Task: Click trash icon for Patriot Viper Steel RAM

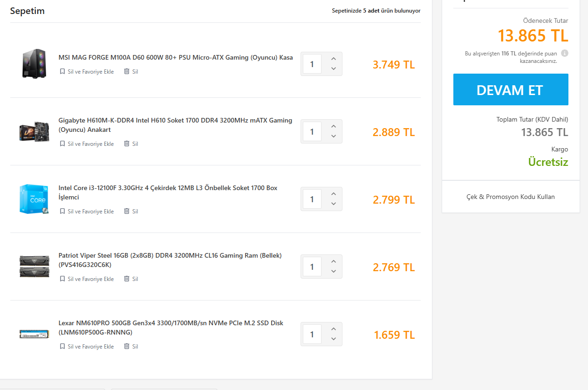Action: pyautogui.click(x=127, y=279)
